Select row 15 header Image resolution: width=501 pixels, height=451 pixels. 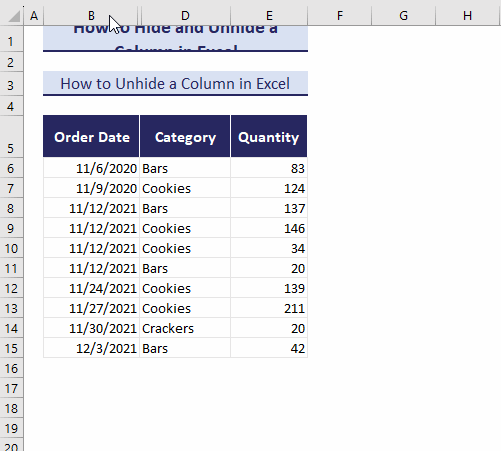tap(11, 348)
